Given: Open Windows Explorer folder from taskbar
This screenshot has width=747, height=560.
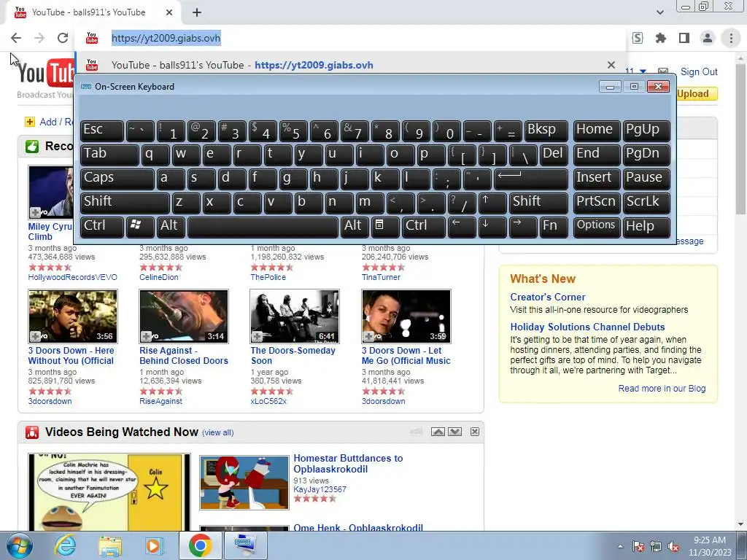Looking at the screenshot, I should [110, 546].
